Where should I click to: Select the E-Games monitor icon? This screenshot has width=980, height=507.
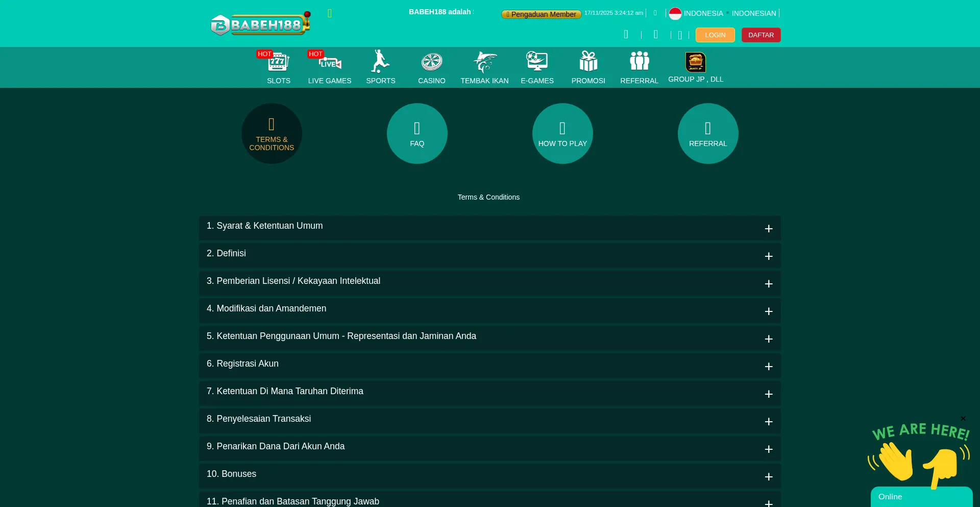click(537, 62)
